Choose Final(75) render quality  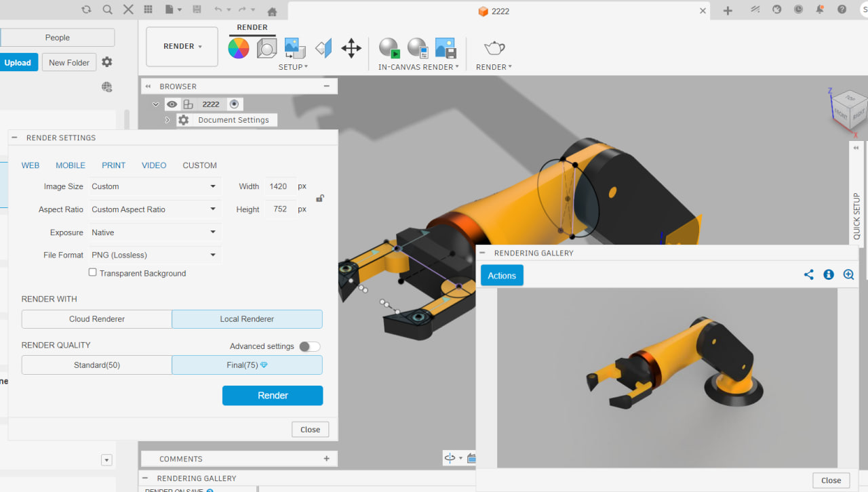coord(247,365)
